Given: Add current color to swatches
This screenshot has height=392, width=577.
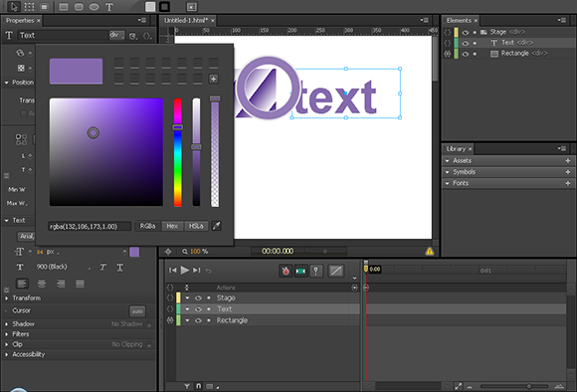Looking at the screenshot, I should point(214,79).
